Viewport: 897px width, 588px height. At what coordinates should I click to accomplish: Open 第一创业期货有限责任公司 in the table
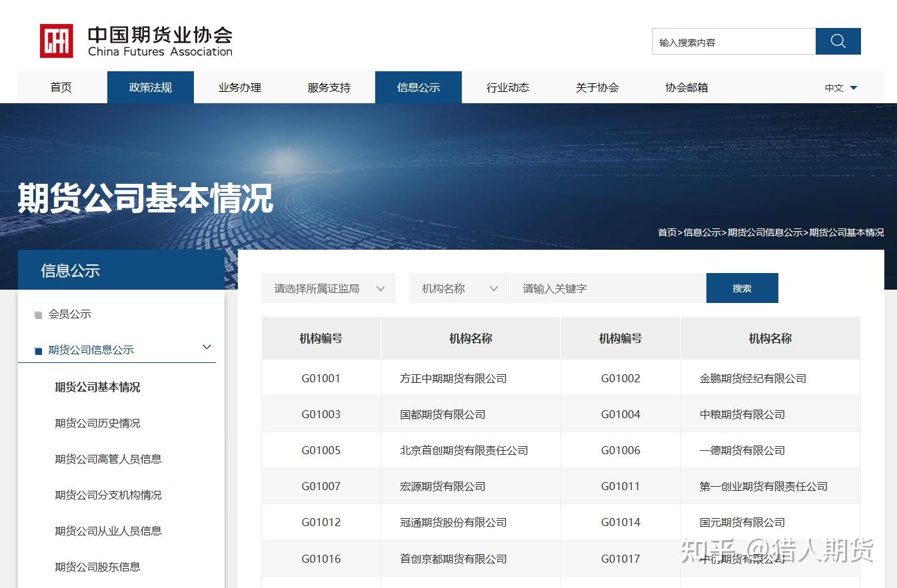pyautogui.click(x=764, y=486)
